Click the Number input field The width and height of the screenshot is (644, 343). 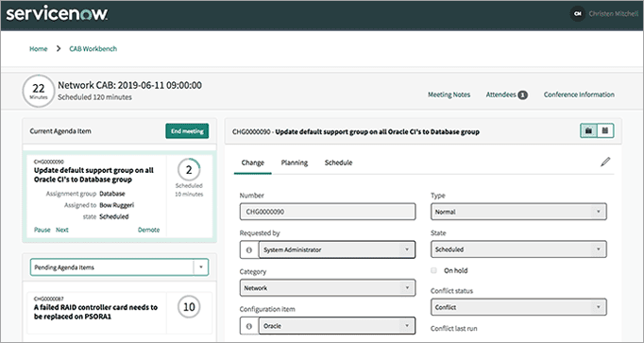[328, 212]
